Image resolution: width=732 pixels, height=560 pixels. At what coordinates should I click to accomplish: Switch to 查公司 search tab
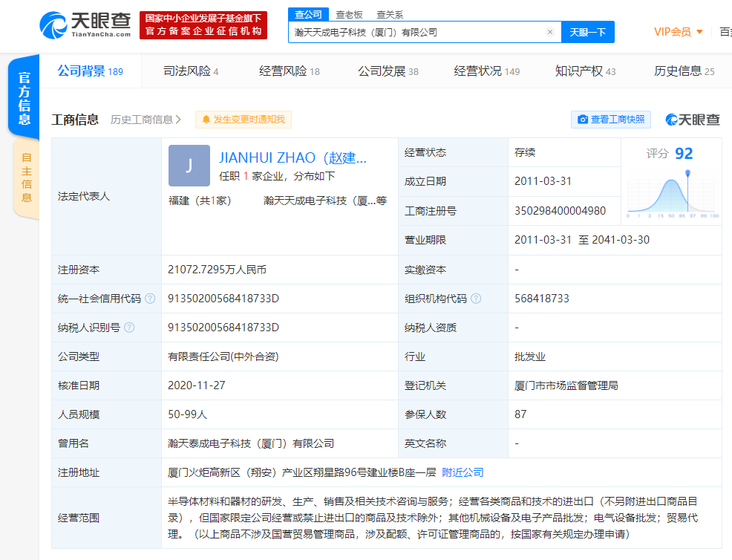coord(308,14)
